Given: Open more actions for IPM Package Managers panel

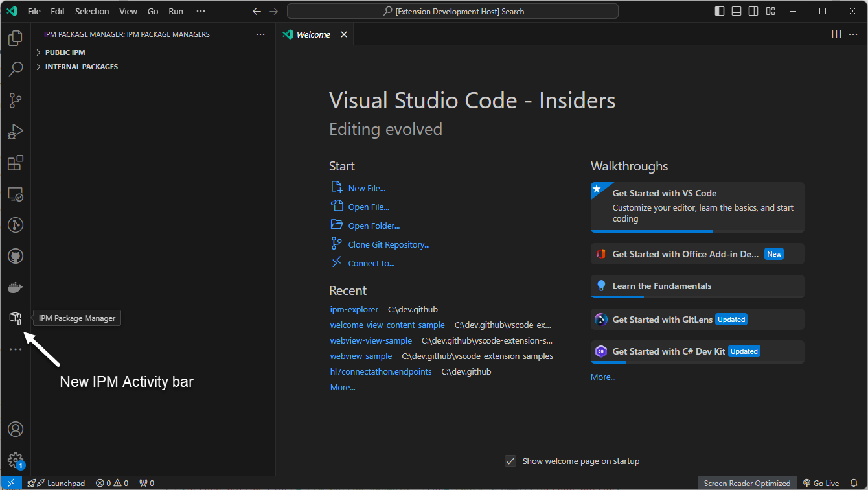Looking at the screenshot, I should click(x=260, y=34).
